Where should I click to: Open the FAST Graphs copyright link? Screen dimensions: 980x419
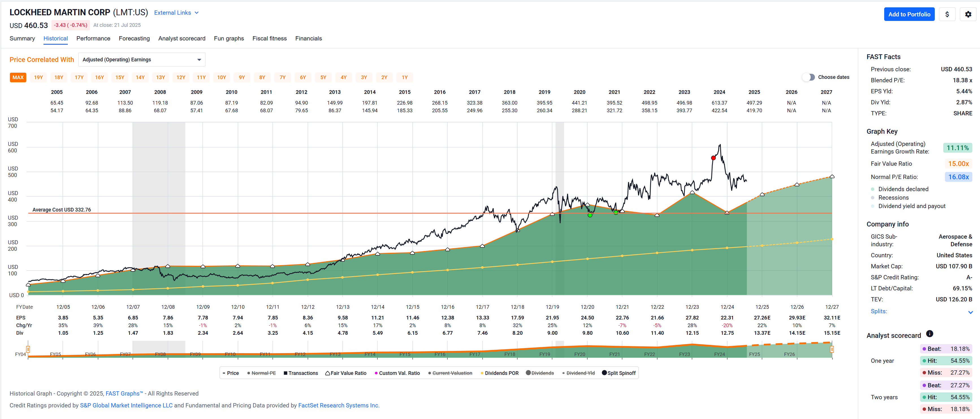(x=124, y=394)
